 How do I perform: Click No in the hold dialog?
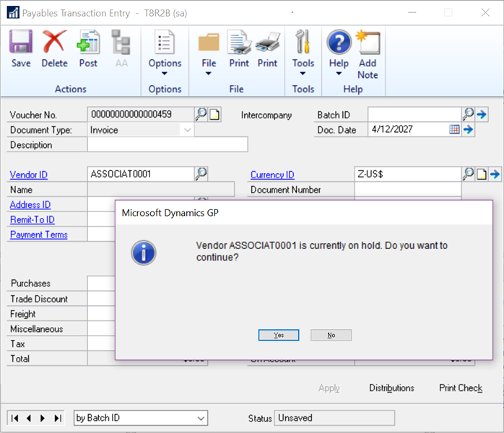(x=331, y=335)
